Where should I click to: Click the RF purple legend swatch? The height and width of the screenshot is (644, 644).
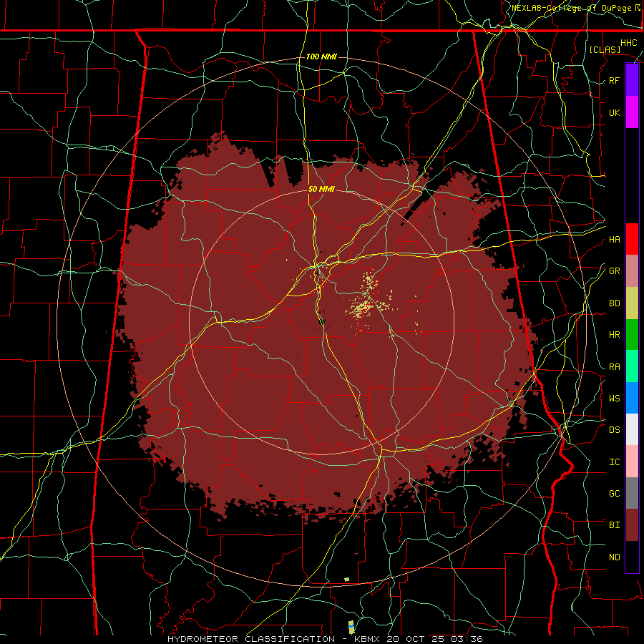coord(632,80)
